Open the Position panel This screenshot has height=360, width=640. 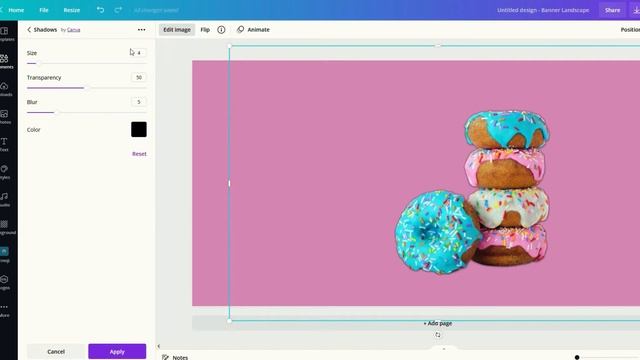coord(630,29)
